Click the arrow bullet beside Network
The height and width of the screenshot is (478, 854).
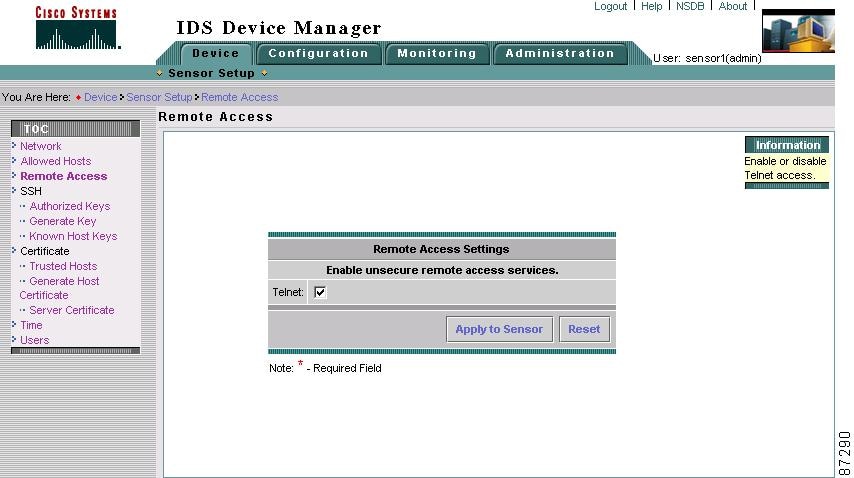[14, 145]
